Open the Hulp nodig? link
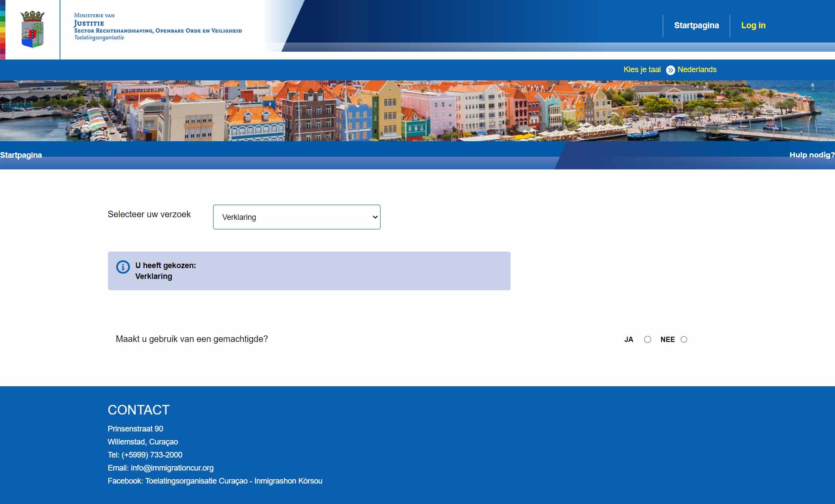The width and height of the screenshot is (835, 504). [x=812, y=155]
